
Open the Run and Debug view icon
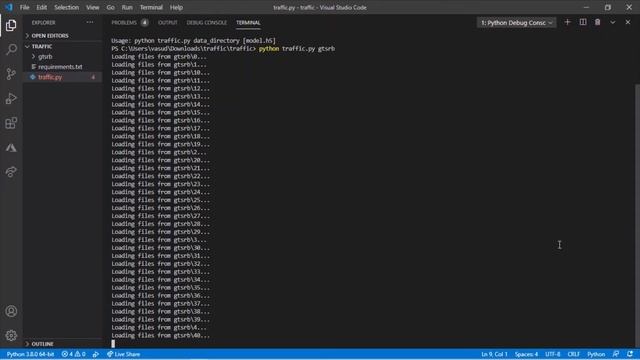coord(11,98)
